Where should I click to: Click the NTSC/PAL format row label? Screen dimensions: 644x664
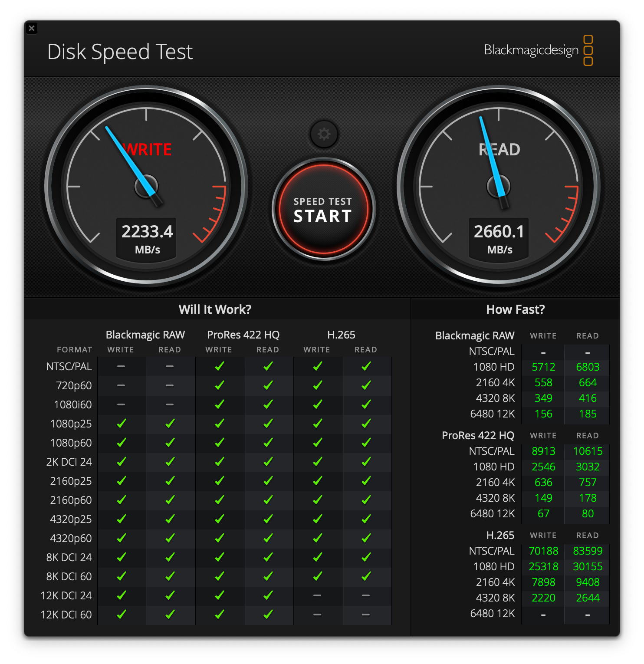pyautogui.click(x=69, y=367)
